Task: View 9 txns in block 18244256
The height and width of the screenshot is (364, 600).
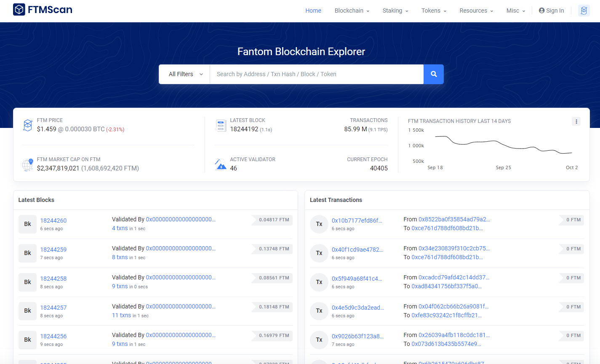Action: point(120,344)
